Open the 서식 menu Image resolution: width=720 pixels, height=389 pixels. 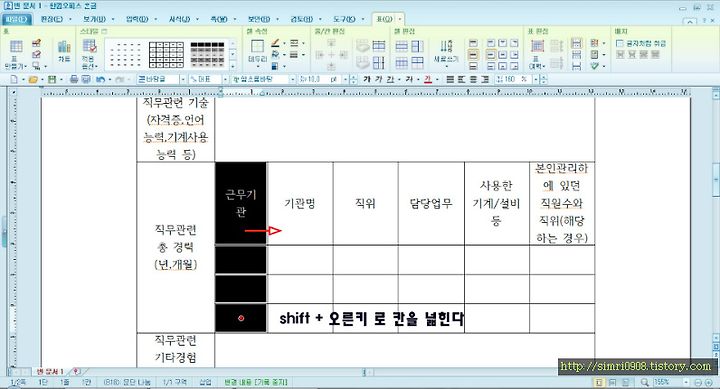179,19
